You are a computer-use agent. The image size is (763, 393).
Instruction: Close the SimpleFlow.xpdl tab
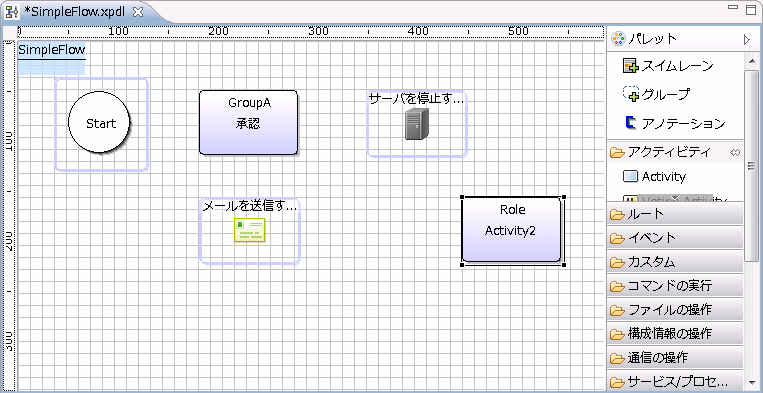coord(138,13)
